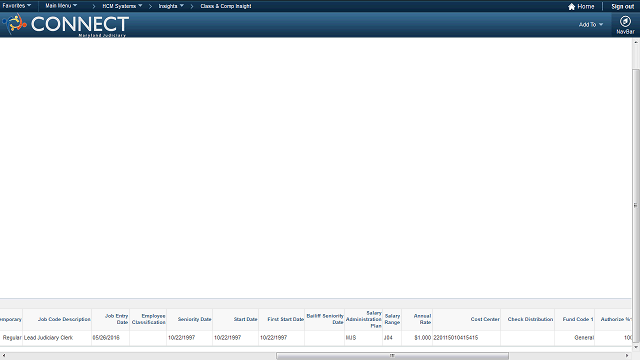Go to Home via house icon
The height and width of the screenshot is (360, 640).
(571, 7)
